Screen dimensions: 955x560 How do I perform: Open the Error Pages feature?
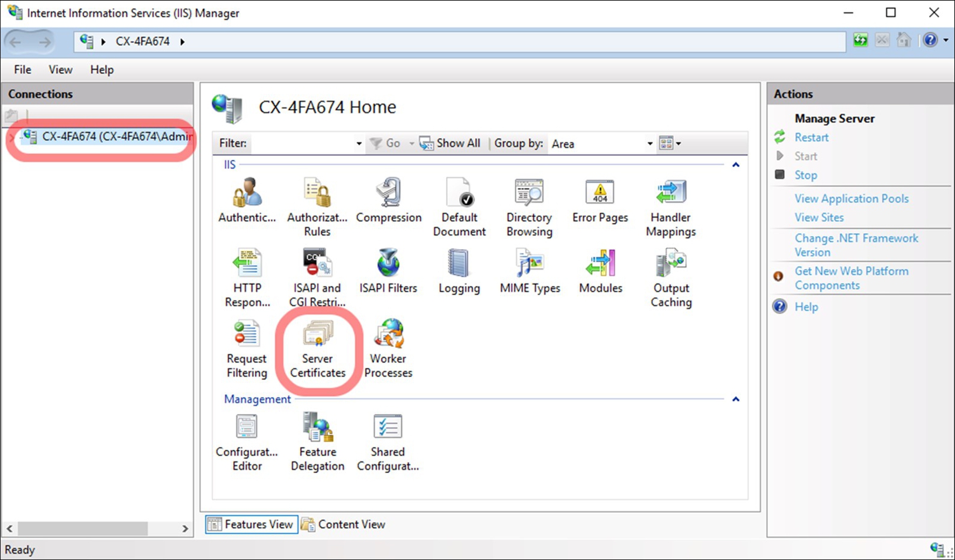pyautogui.click(x=600, y=201)
